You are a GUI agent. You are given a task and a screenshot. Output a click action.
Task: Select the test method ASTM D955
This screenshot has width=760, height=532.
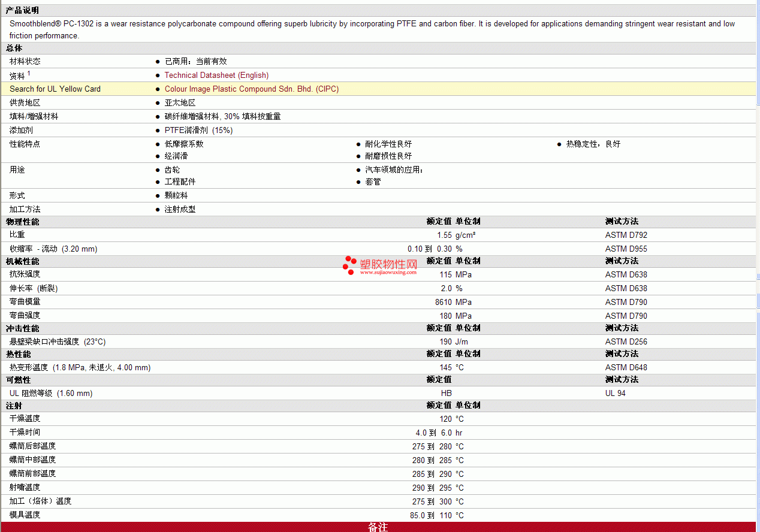click(x=626, y=249)
